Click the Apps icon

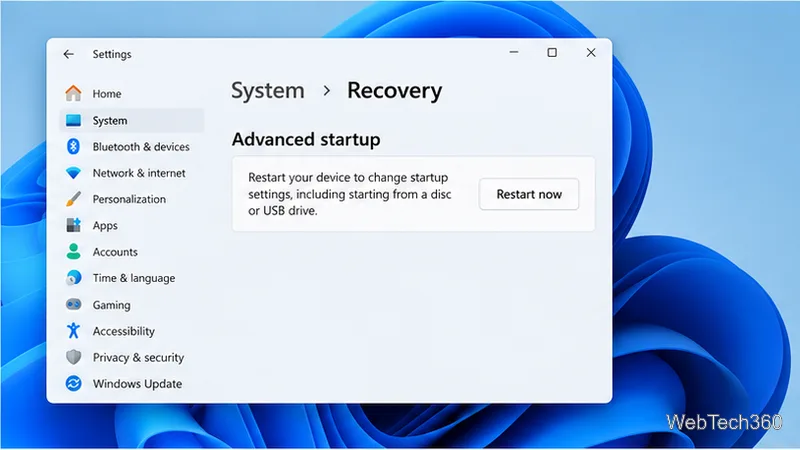click(x=73, y=225)
